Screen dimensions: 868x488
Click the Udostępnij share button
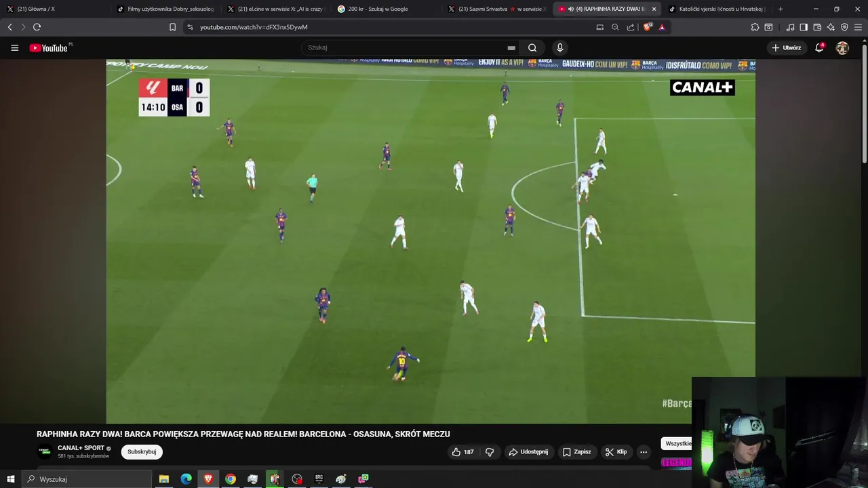click(528, 452)
